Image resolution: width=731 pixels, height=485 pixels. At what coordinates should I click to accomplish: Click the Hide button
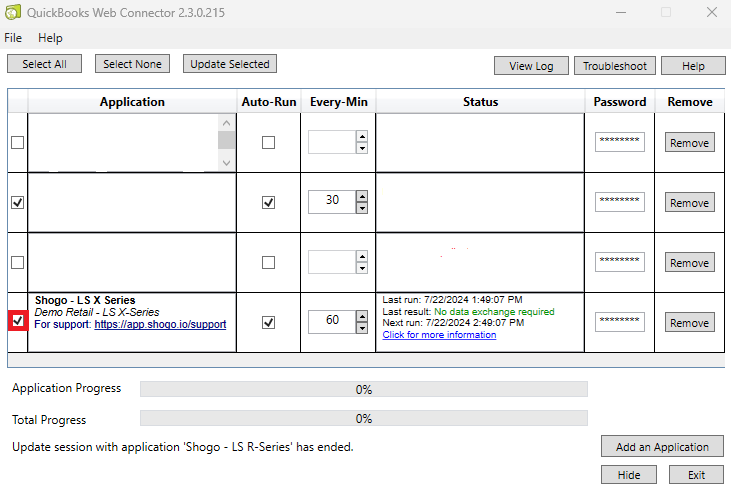(629, 475)
